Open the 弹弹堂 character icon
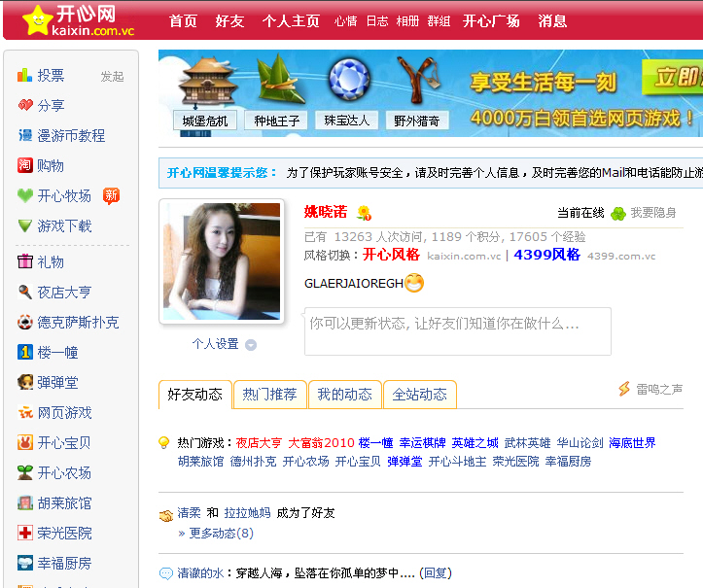The image size is (703, 588). (25, 382)
